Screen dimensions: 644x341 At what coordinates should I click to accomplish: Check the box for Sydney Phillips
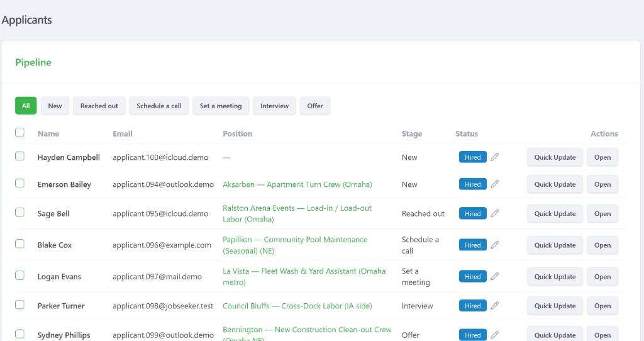(19, 334)
